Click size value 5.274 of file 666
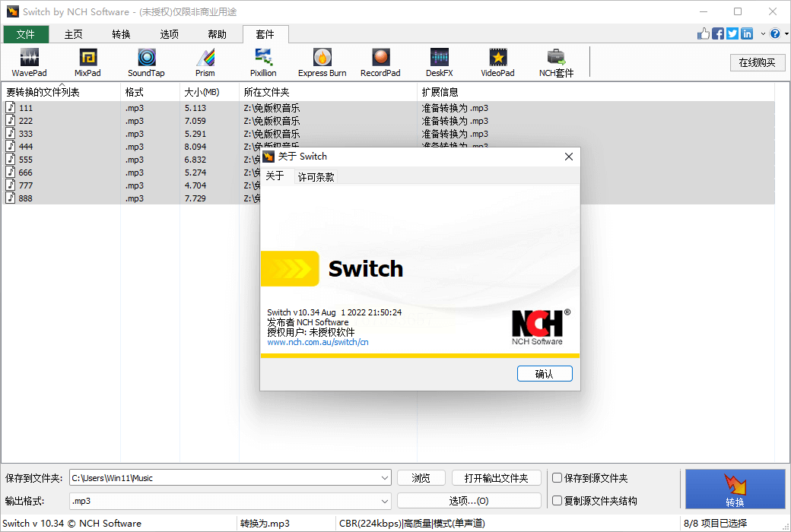 click(x=195, y=173)
